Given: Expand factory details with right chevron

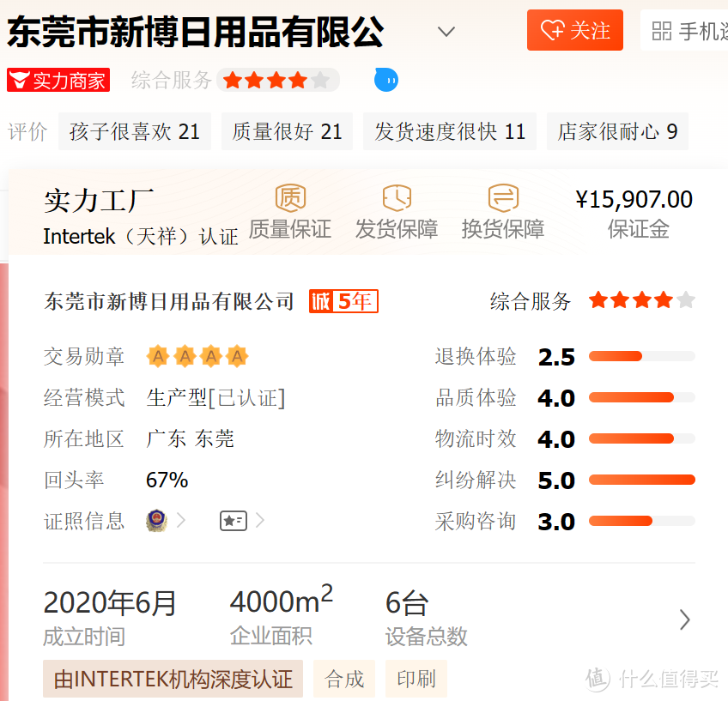Looking at the screenshot, I should point(684,619).
